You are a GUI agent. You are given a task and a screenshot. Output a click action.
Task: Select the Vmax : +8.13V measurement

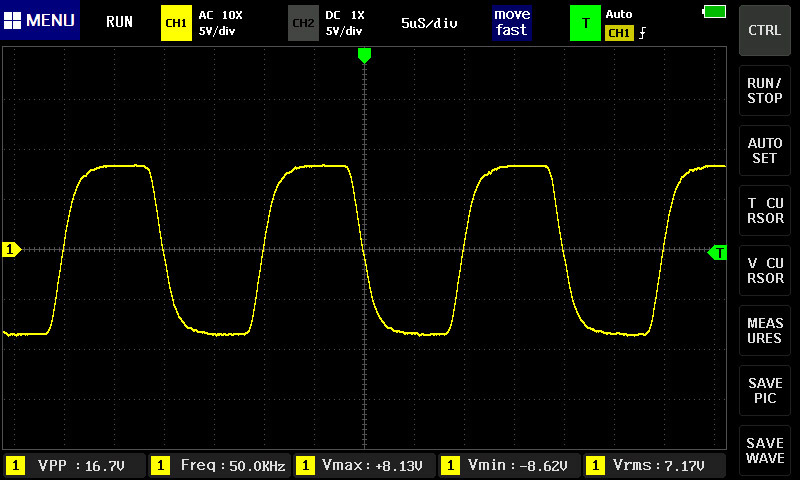pyautogui.click(x=364, y=465)
